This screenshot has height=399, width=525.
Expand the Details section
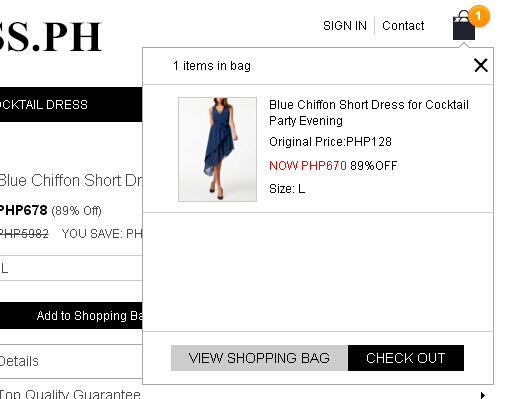pos(71,362)
